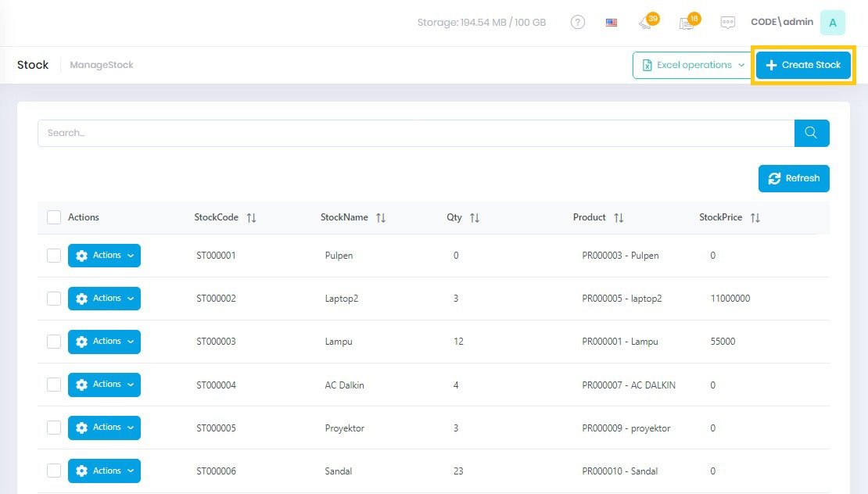Screen dimensions: 868x494
Task: Click the ManageStock breadcrumb item
Action: pyautogui.click(x=102, y=65)
